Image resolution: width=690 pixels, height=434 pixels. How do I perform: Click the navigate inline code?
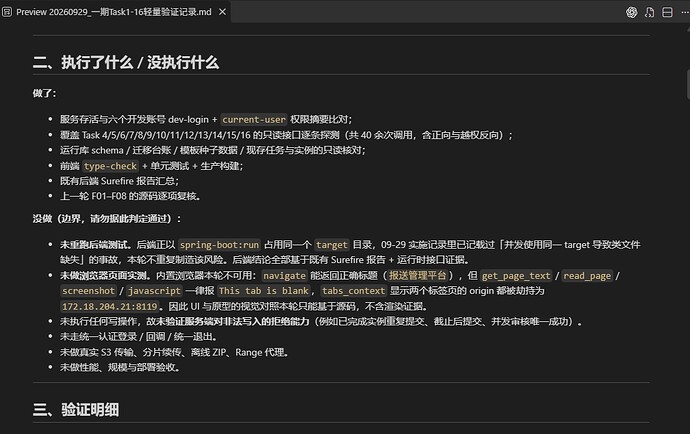point(284,276)
